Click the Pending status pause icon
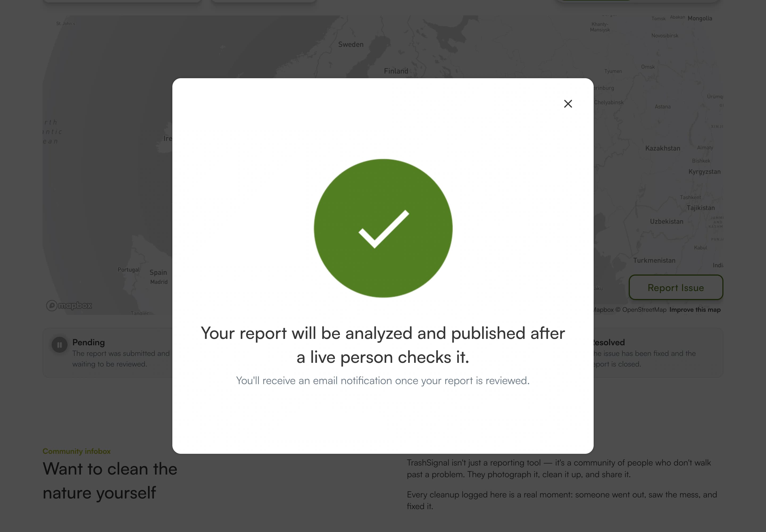 coord(59,345)
